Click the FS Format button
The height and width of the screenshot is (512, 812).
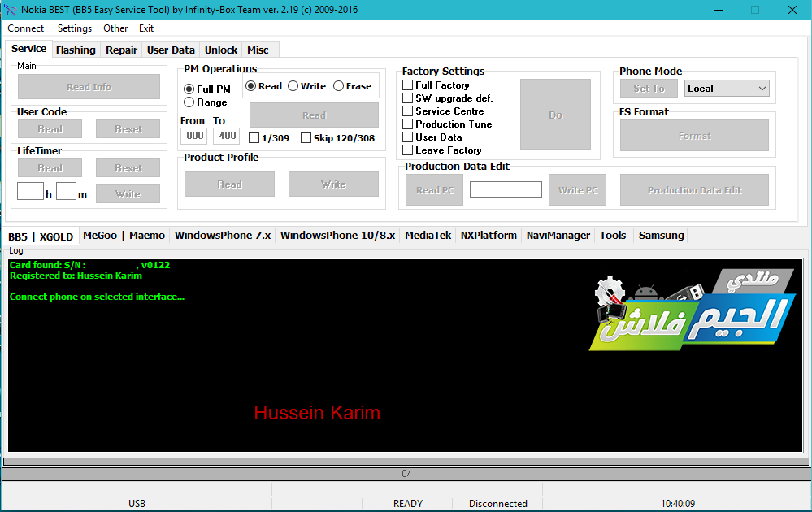click(694, 136)
